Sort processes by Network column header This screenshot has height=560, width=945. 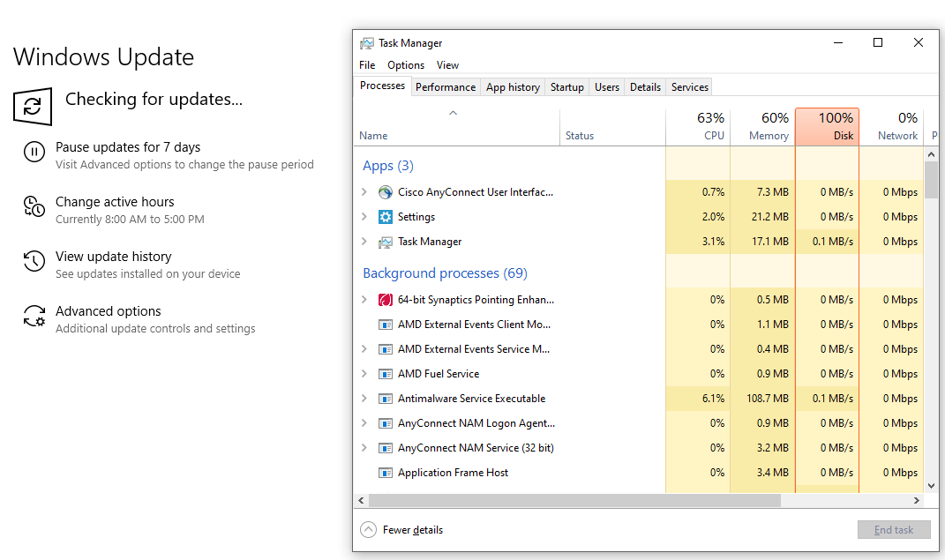891,127
